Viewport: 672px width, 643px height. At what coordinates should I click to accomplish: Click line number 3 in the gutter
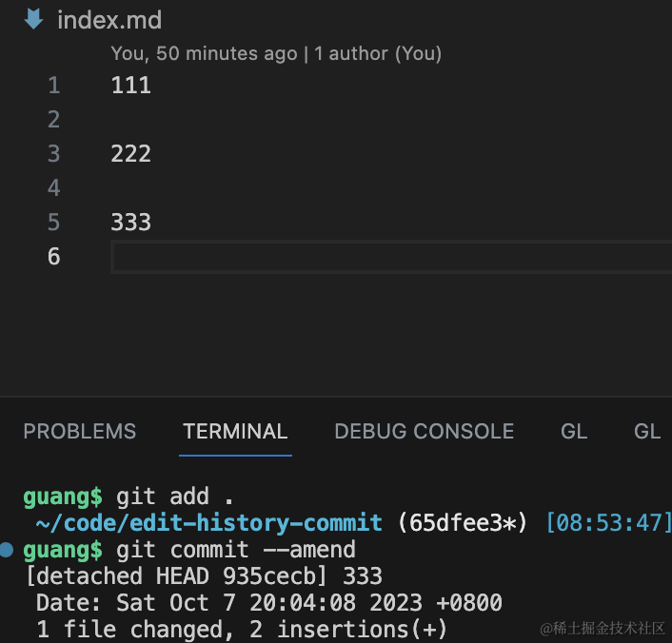click(x=54, y=154)
